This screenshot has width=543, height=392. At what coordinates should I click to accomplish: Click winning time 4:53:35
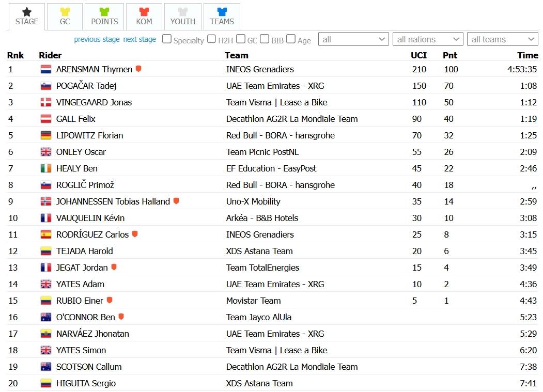tap(522, 69)
